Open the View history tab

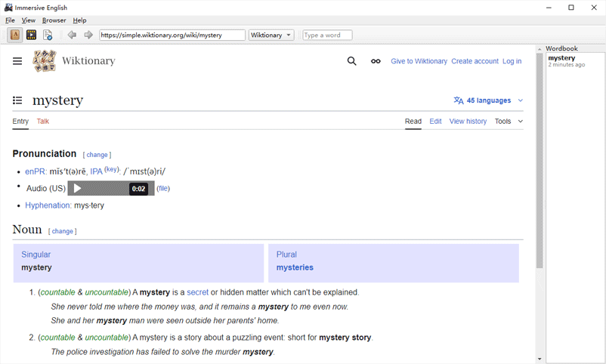[x=468, y=122]
